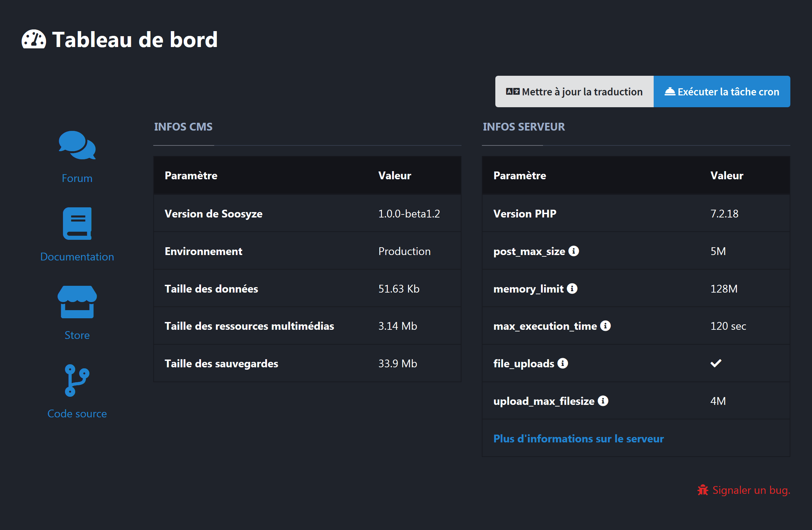Click the bug icon beside Signaler un bug
The width and height of the screenshot is (812, 530).
point(703,490)
